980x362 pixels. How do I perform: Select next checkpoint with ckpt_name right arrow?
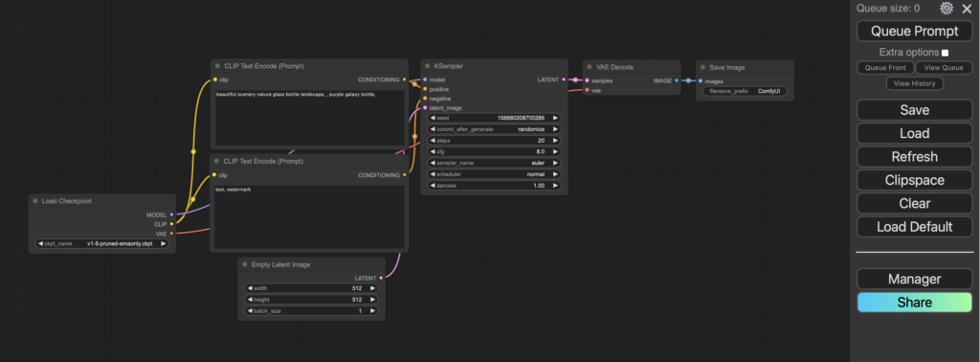(163, 244)
